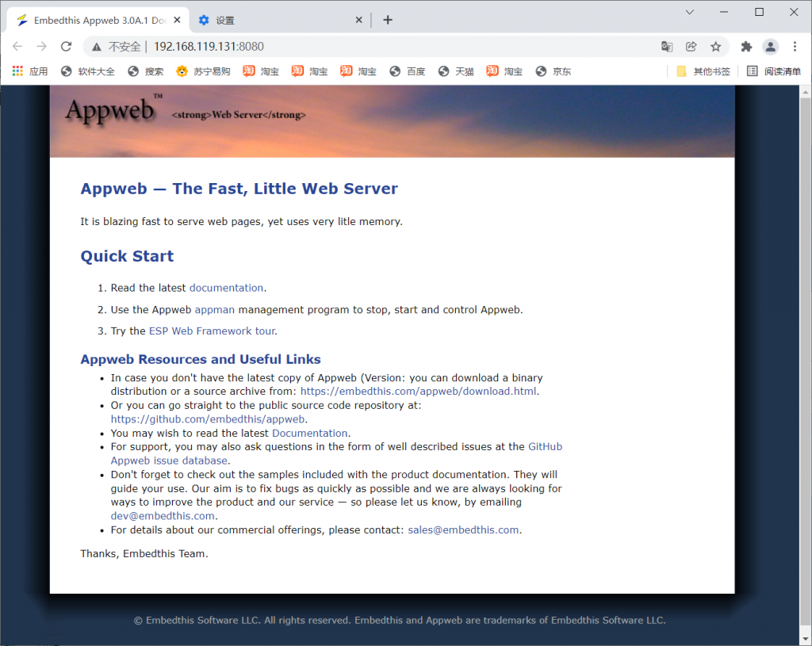Viewport: 812px width, 646px height.
Task: Click the heading "Appweb — The Fast, Little Web Server"
Action: [x=239, y=189]
